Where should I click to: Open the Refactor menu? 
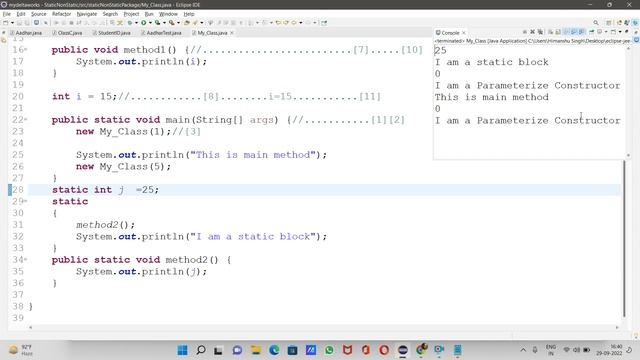[61, 14]
